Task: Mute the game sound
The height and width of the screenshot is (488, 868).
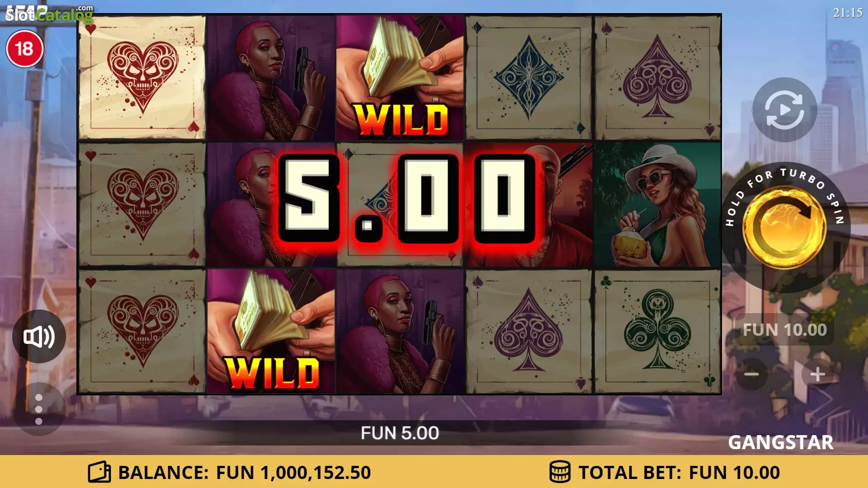Action: [39, 337]
